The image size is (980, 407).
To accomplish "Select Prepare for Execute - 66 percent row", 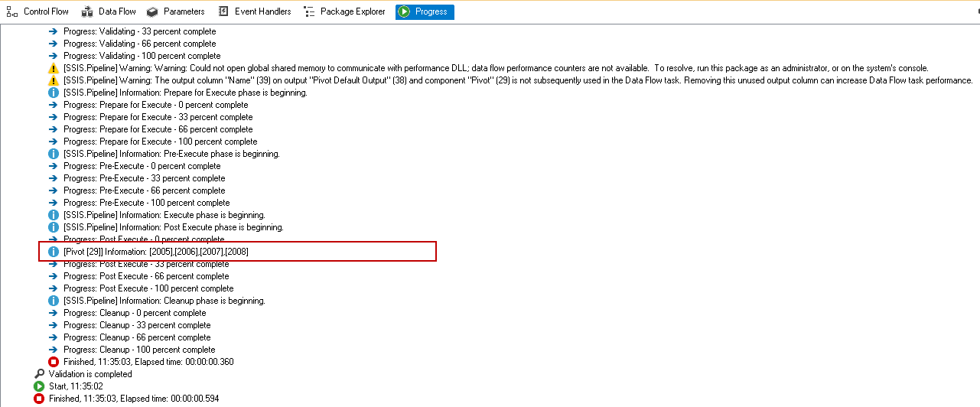I will click(158, 129).
